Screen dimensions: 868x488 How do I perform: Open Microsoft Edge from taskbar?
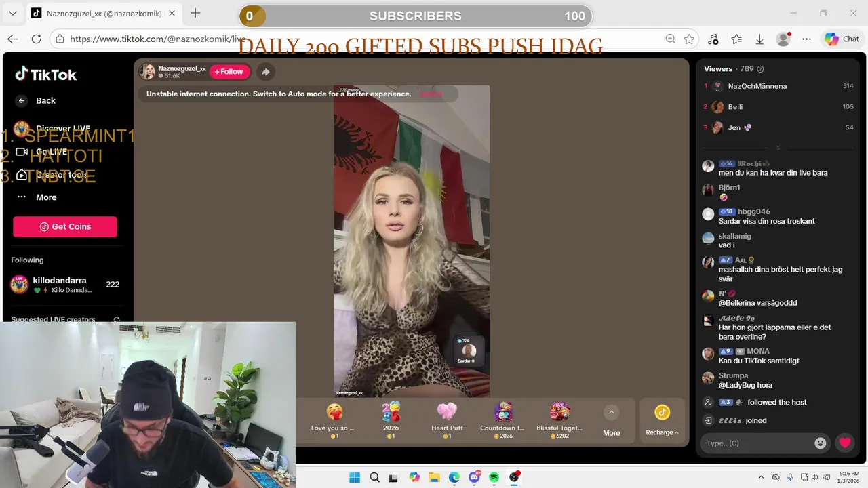454,477
